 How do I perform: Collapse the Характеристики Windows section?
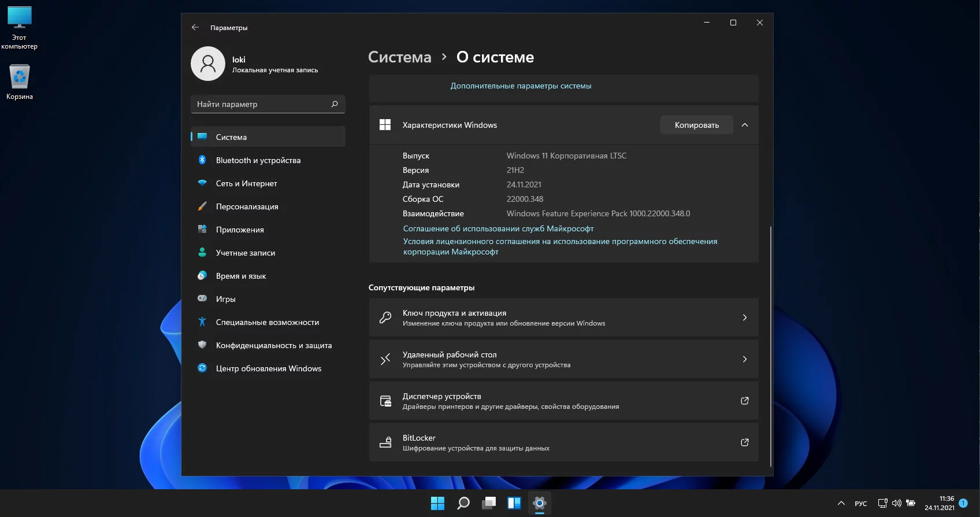[745, 125]
